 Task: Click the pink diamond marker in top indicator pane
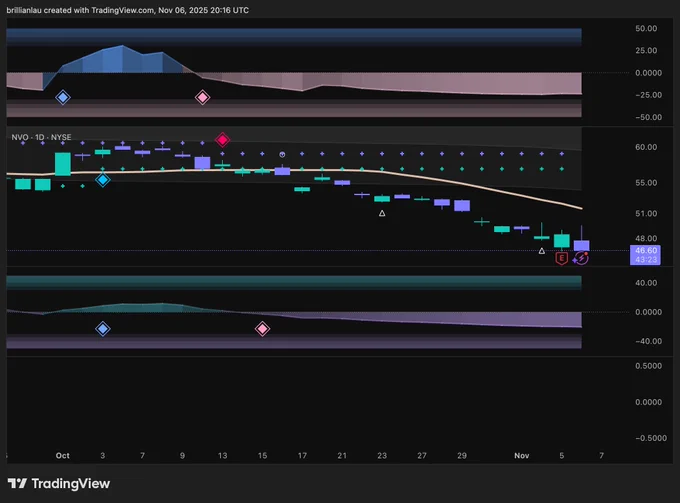pos(203,97)
